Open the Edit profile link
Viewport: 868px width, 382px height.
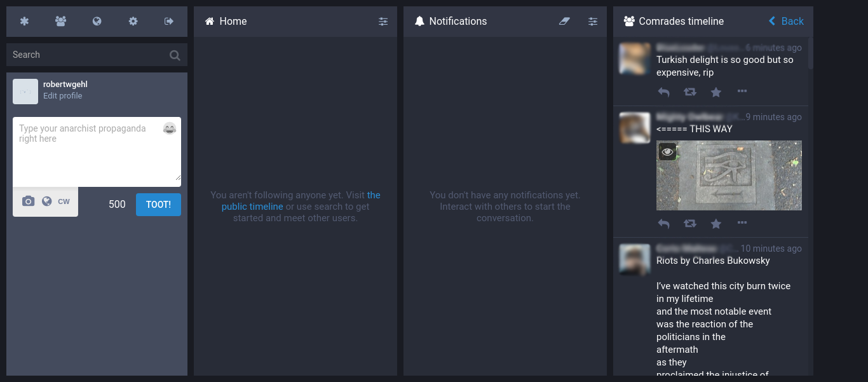62,96
